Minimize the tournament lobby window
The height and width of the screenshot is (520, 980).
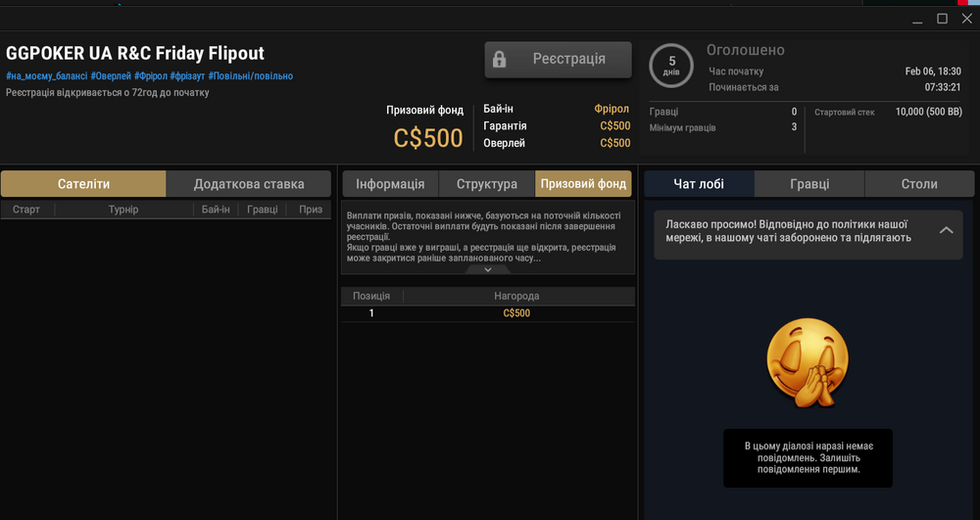[x=917, y=19]
